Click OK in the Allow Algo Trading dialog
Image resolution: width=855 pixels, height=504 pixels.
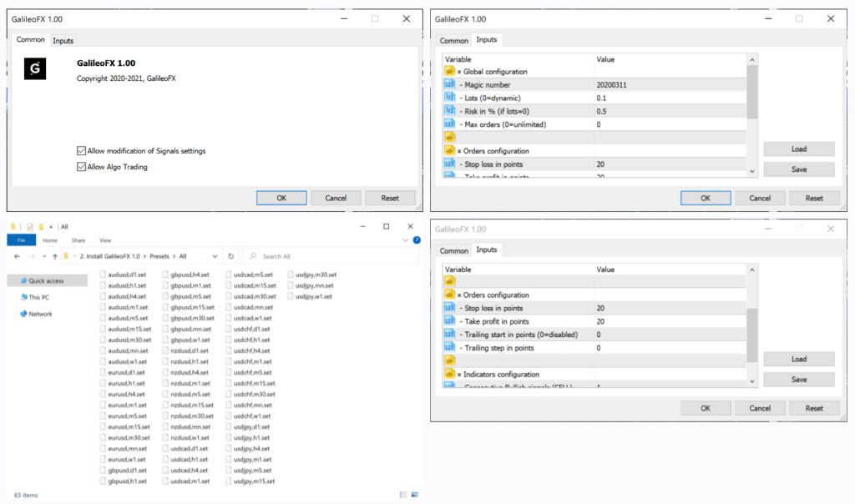coord(281,198)
